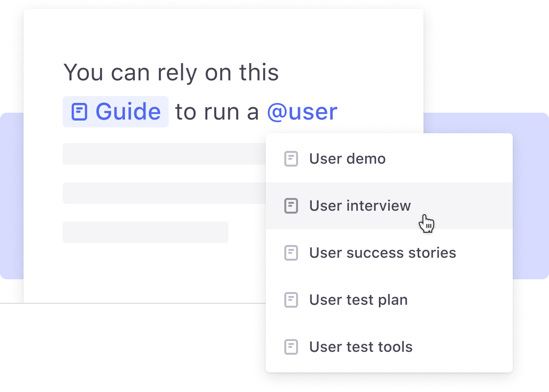Click the blue @user mention text
The width and height of the screenshot is (549, 392).
[302, 112]
